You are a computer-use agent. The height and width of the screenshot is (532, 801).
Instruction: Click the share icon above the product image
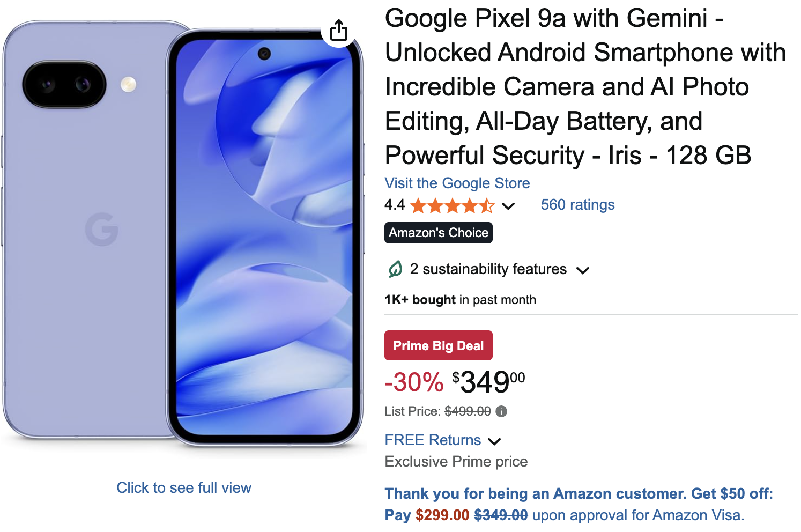point(338,31)
